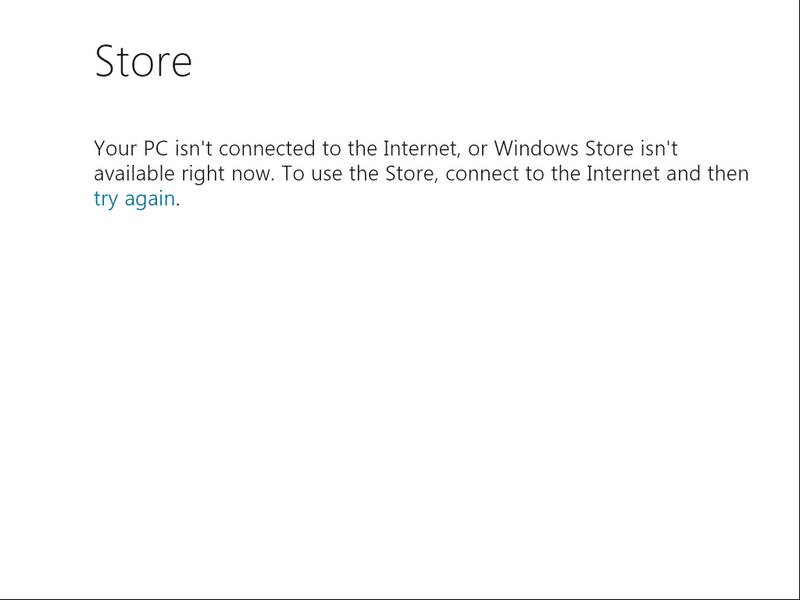Click the letter "S" in the Store heading
This screenshot has width=800, height=600.
pyautogui.click(x=107, y=61)
